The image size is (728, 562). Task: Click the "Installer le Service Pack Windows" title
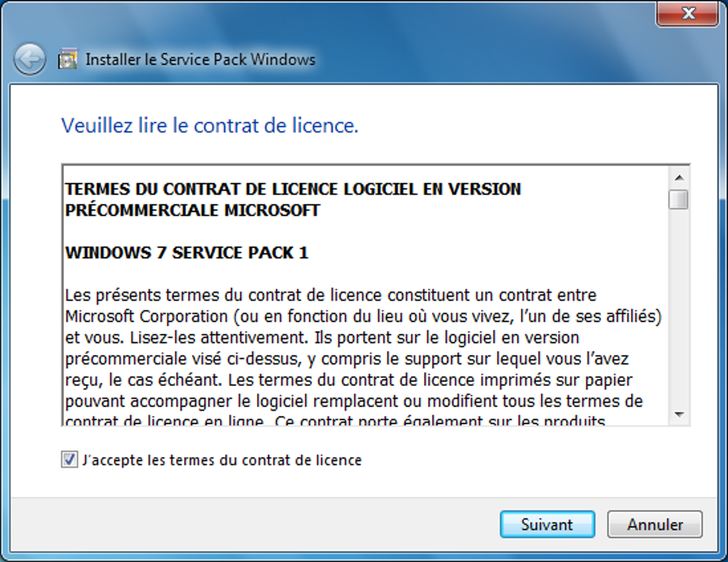tap(201, 60)
